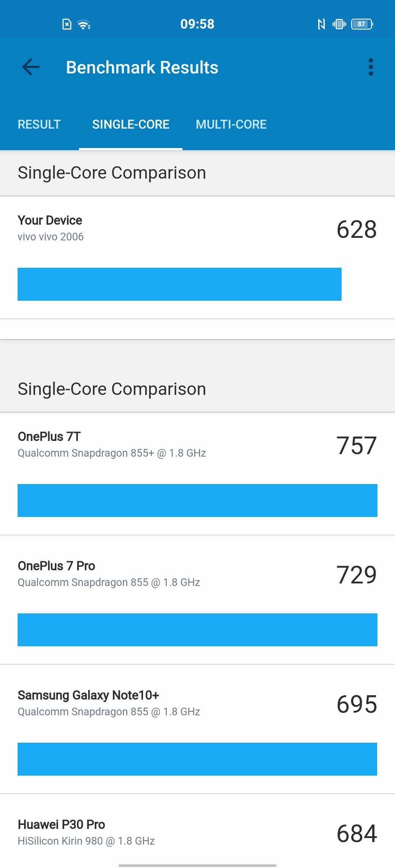Tap the battery level indicator
Viewport: 395px width, 868px height.
pos(362,24)
